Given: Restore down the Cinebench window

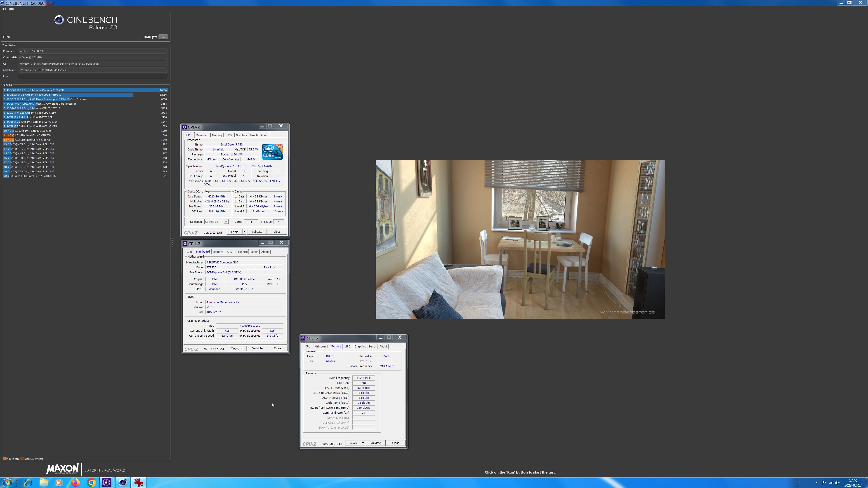Looking at the screenshot, I should point(849,3).
